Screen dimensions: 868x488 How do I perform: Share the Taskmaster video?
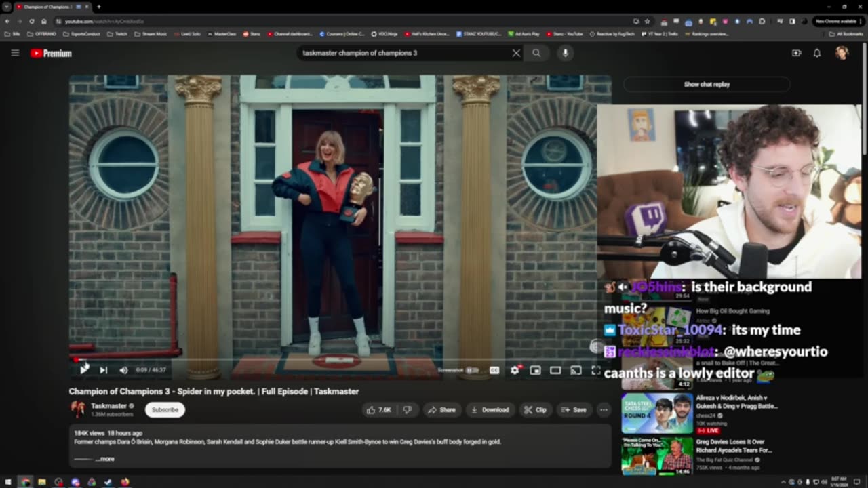[x=441, y=409]
